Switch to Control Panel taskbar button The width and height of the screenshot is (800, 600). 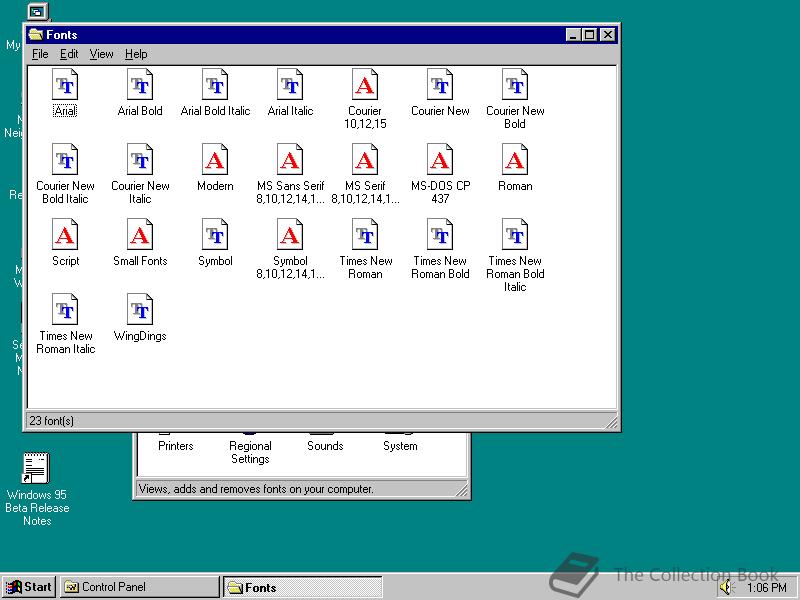140,587
